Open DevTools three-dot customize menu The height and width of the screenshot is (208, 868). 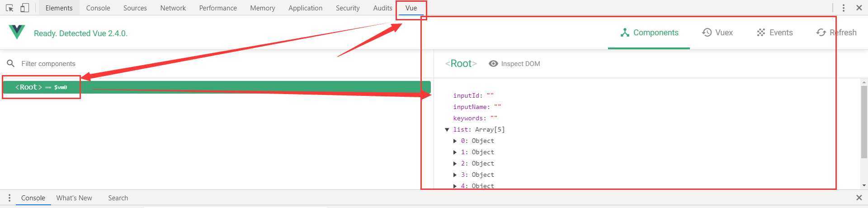pyautogui.click(x=844, y=8)
